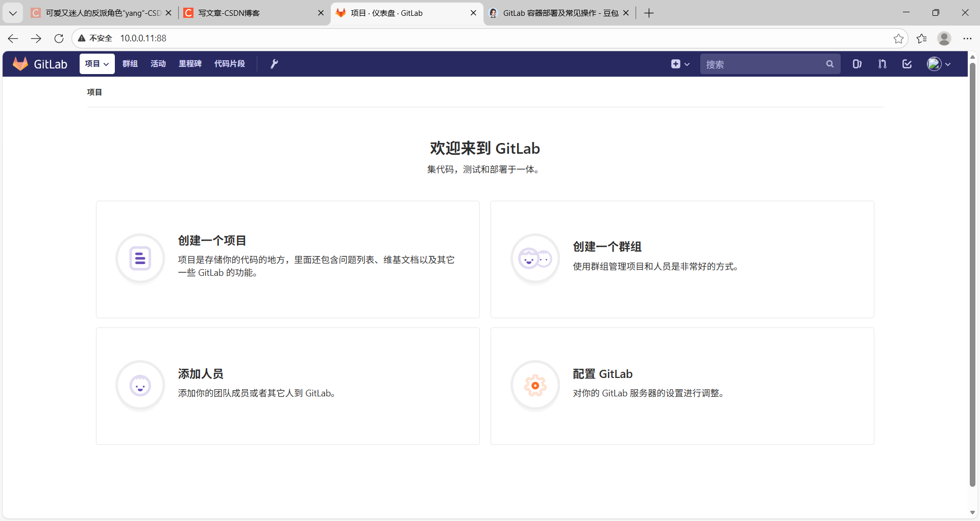
Task: Click the 欢迎来到 GitLab heading
Action: click(x=485, y=148)
